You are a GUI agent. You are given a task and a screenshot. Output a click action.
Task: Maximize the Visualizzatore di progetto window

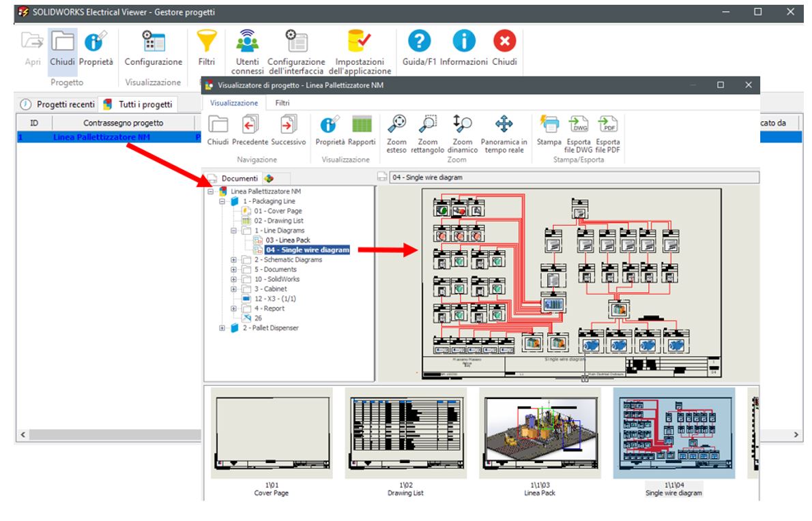721,85
